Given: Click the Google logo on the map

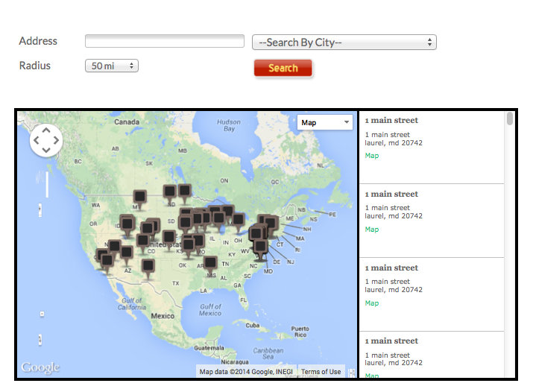Looking at the screenshot, I should (x=40, y=367).
